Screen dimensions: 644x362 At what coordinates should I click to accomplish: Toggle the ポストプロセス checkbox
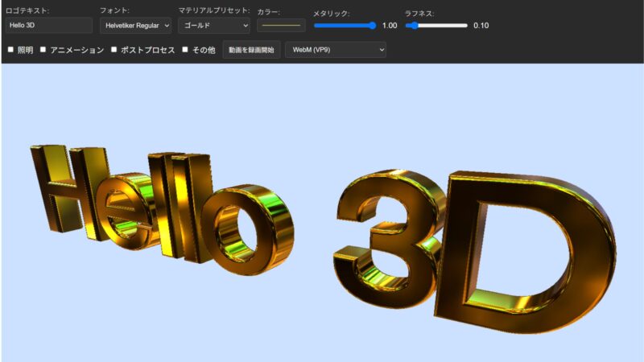click(114, 50)
